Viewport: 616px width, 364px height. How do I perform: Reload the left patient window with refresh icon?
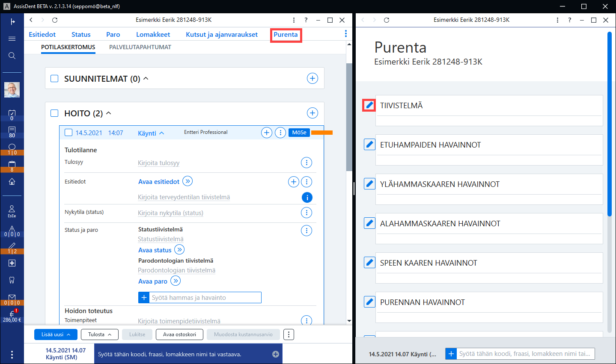coord(55,20)
